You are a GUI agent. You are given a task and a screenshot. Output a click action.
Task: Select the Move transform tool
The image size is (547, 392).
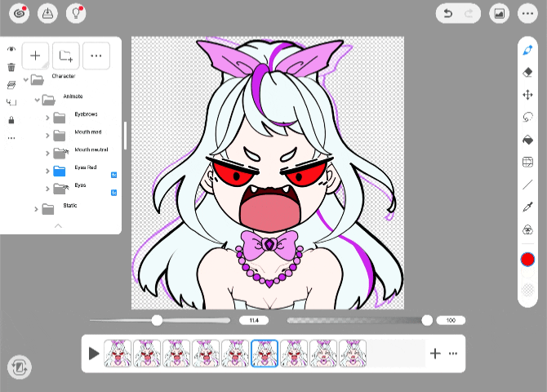point(527,95)
